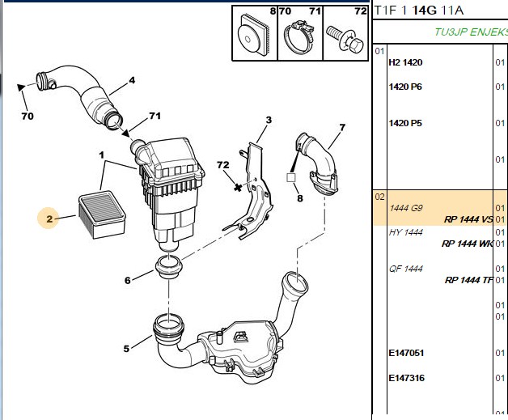The height and width of the screenshot is (420, 508).
Task: Open the bolt thumbnail labeled 72
Action: pyautogui.click(x=345, y=33)
